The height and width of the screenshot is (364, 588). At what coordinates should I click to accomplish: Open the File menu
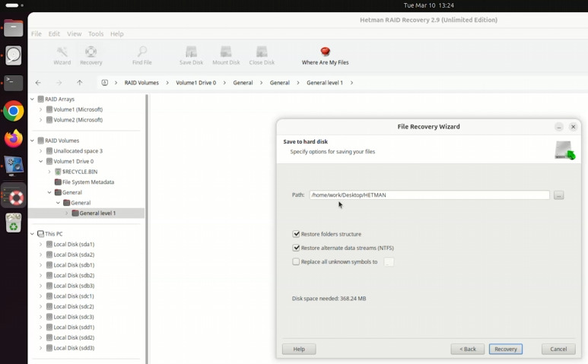click(x=37, y=33)
